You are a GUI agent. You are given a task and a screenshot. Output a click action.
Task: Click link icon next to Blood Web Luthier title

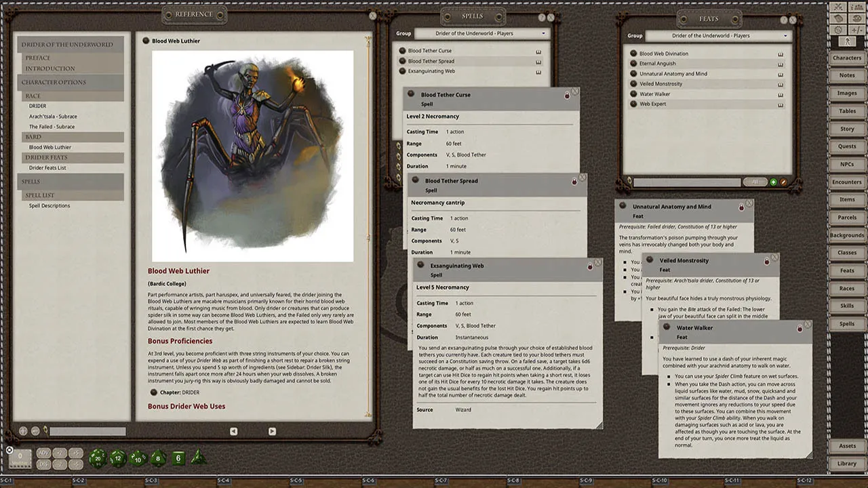(146, 41)
